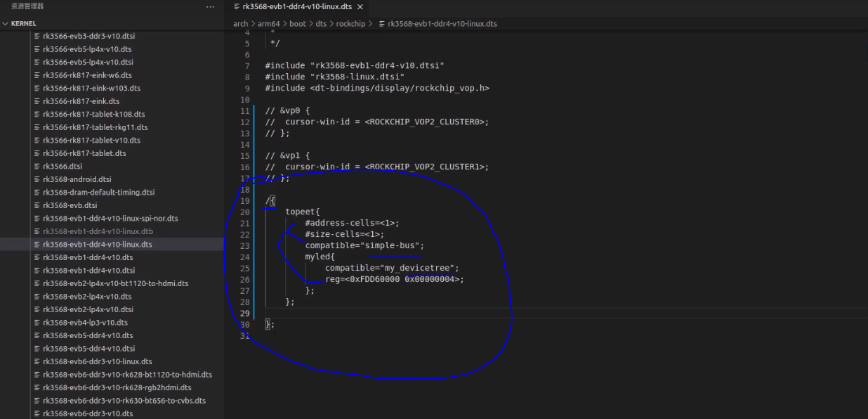Viewport: 868px width, 419px height.
Task: Collapse the KERNEL folder section
Action: click(24, 23)
